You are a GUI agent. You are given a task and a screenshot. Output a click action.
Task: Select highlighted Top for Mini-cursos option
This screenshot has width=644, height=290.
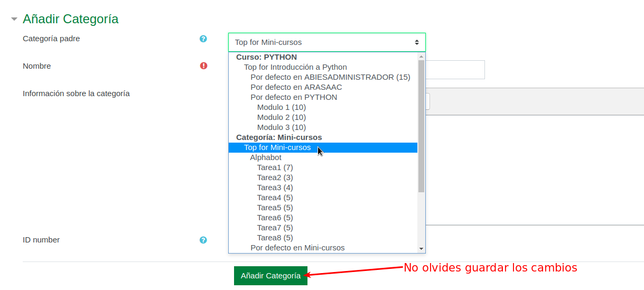(x=323, y=147)
